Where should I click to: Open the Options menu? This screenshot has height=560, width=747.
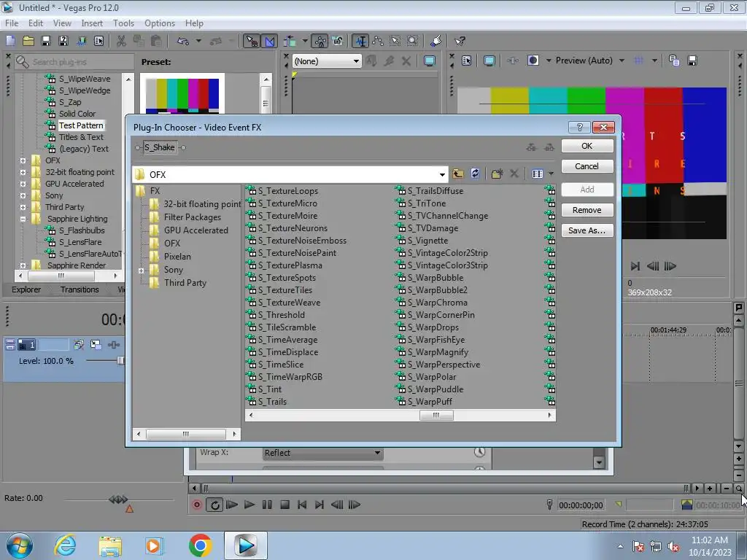pyautogui.click(x=160, y=23)
